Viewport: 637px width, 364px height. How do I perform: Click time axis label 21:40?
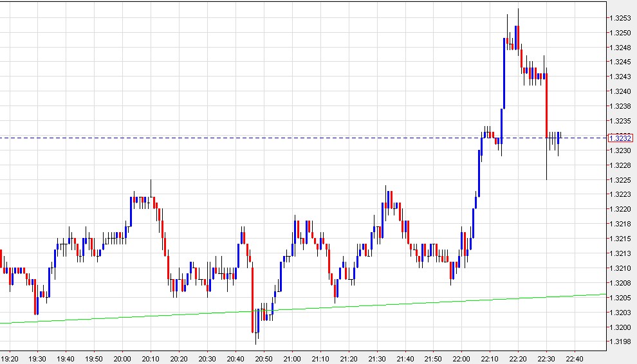pos(405,359)
